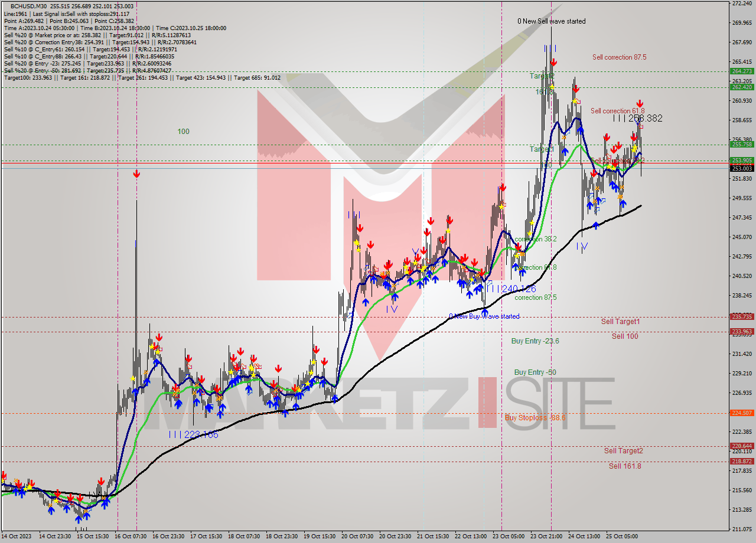Select the 255.758 green price tag
This screenshot has width=756, height=543.
742,144
